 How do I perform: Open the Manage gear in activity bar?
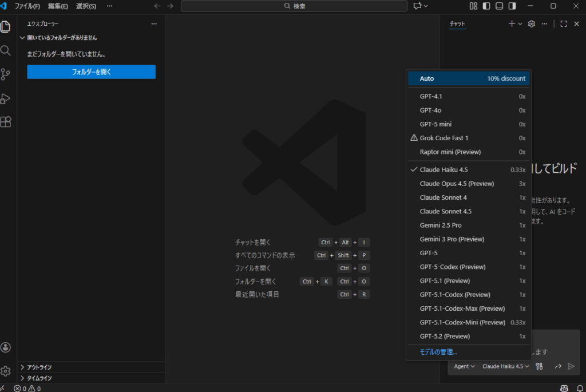tap(6, 371)
